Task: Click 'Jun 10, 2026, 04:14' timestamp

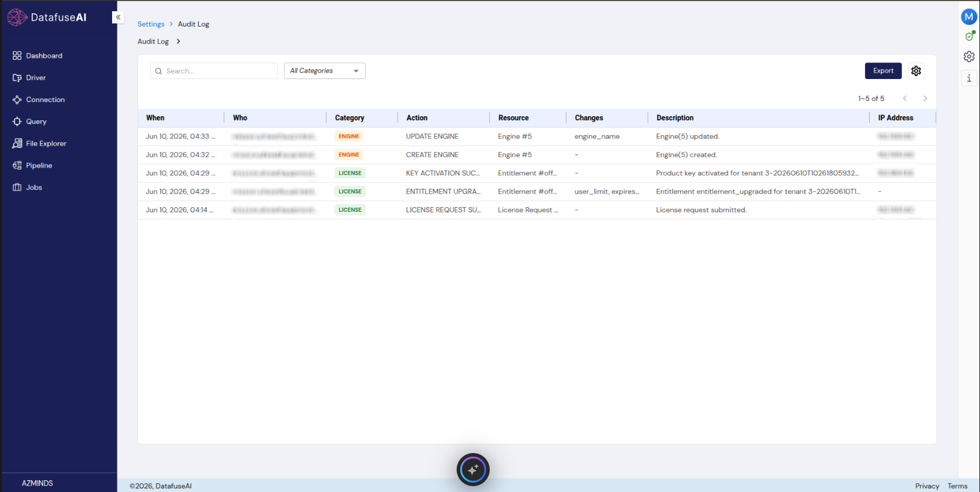Action: point(179,210)
